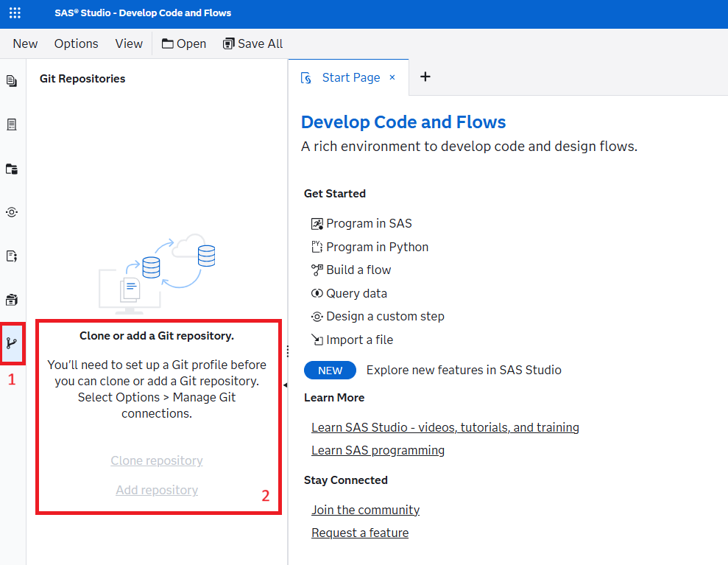The width and height of the screenshot is (728, 565).
Task: Click the Build a flow icon
Action: coord(317,270)
